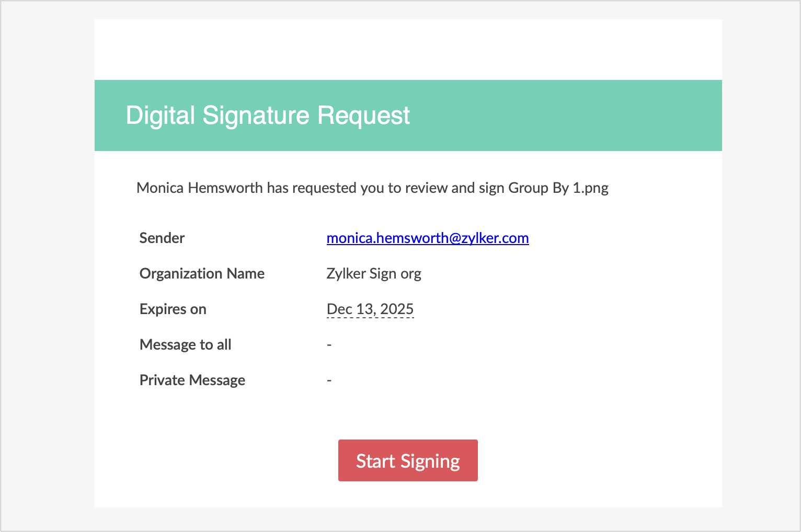Click the Expires on label

173,309
